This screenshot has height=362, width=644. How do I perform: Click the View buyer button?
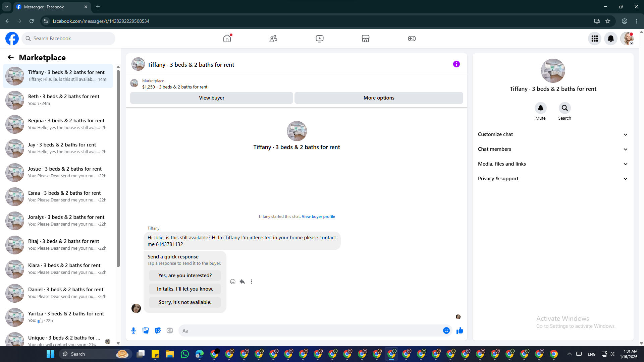[211, 98]
